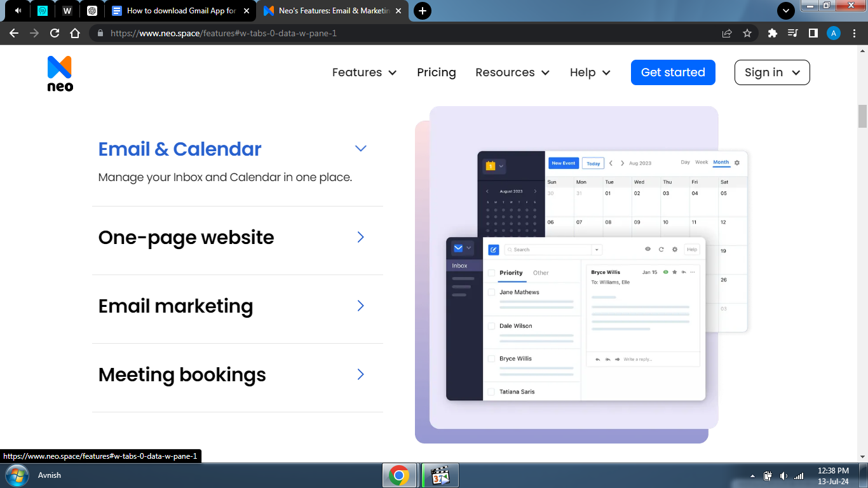Expand the Email marketing chevron
The height and width of the screenshot is (488, 868).
(x=361, y=306)
